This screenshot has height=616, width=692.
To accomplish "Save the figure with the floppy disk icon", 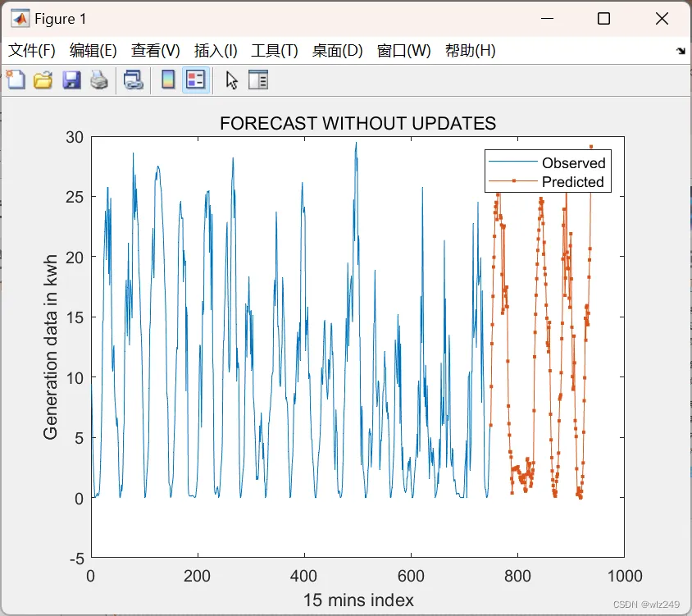I will (x=71, y=80).
